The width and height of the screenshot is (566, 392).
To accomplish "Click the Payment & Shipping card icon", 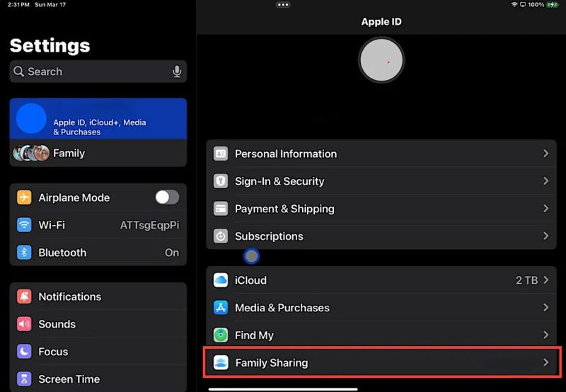I will (221, 209).
